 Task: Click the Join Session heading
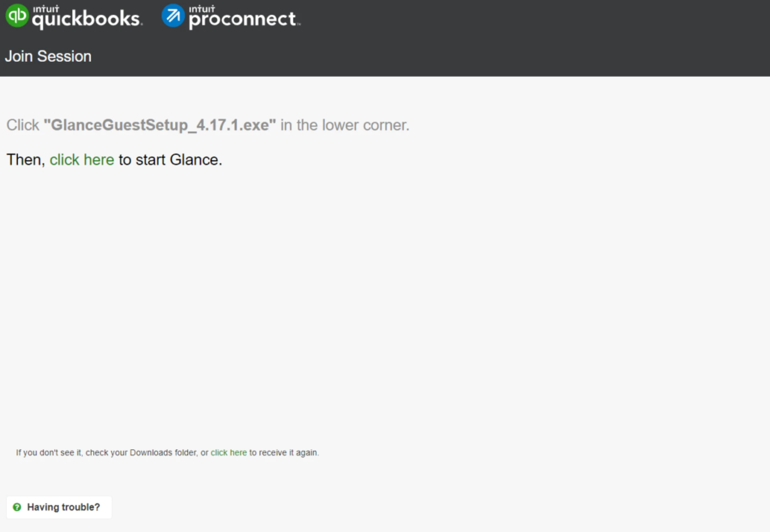pos(48,56)
